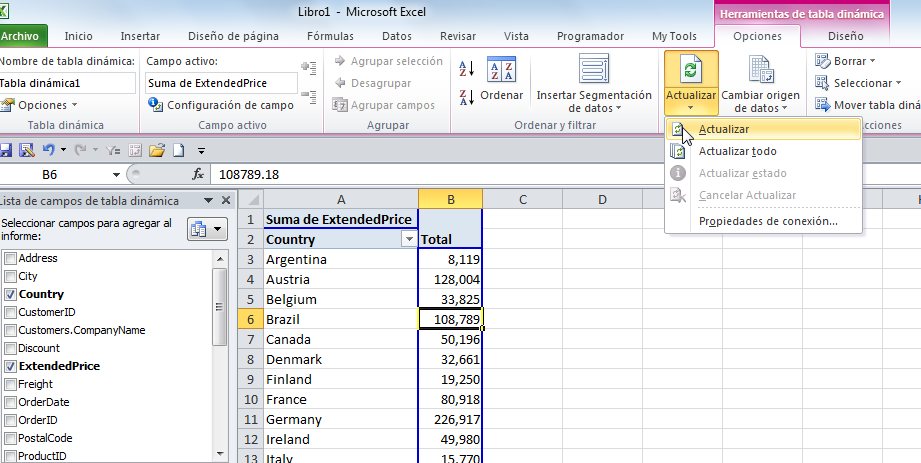Click the Campo activo input field

(x=221, y=83)
